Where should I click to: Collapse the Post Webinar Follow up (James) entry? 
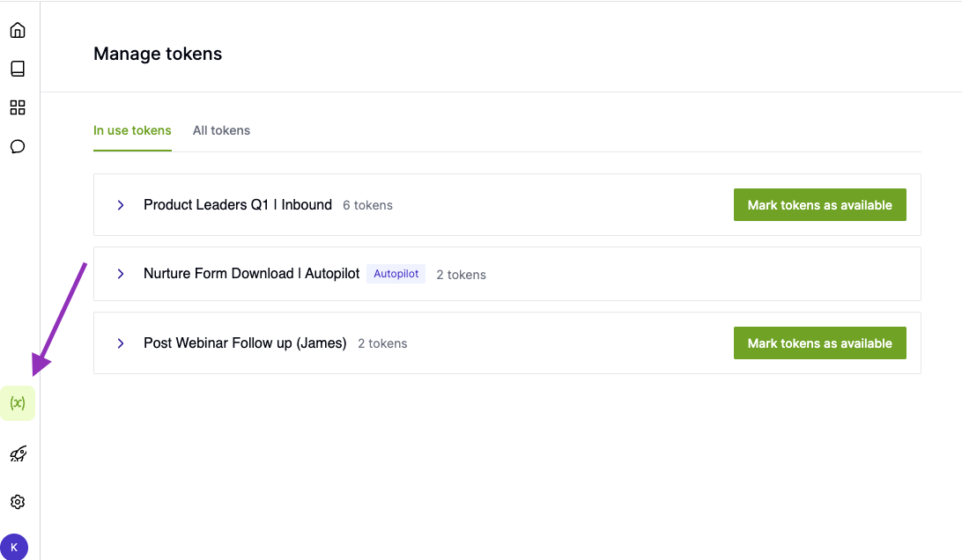pyautogui.click(x=120, y=343)
